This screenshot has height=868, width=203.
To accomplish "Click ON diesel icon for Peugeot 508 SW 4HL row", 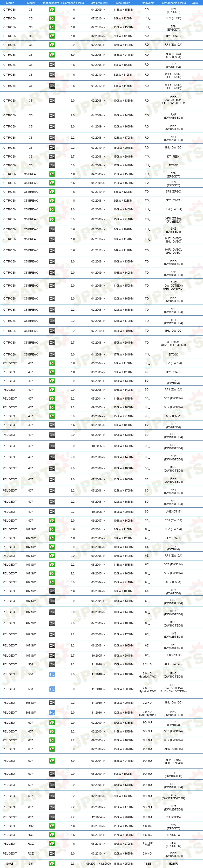I will coord(52,702).
